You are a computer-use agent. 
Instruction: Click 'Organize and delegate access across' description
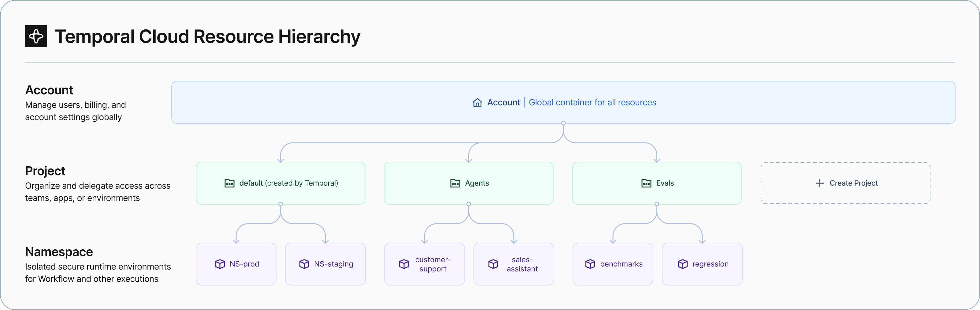[98, 185]
